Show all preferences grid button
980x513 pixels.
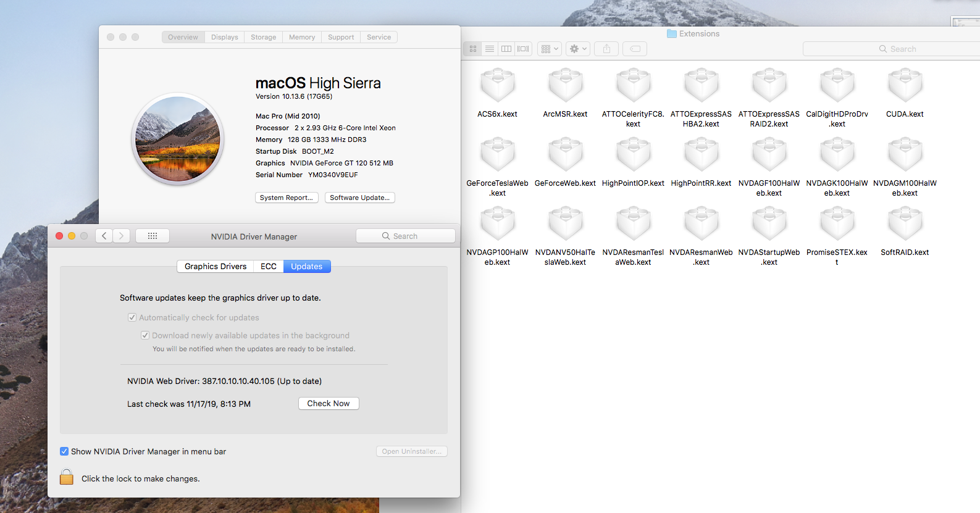(153, 236)
